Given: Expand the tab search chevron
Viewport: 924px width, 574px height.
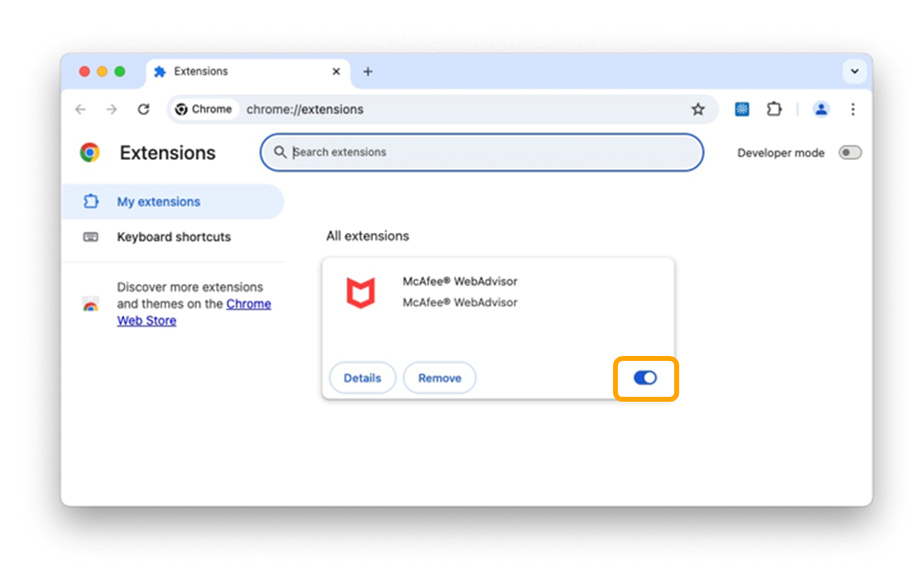Looking at the screenshot, I should [x=855, y=71].
